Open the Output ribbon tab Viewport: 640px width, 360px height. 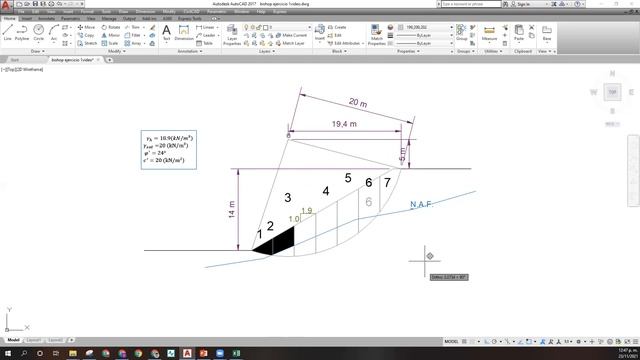129,19
